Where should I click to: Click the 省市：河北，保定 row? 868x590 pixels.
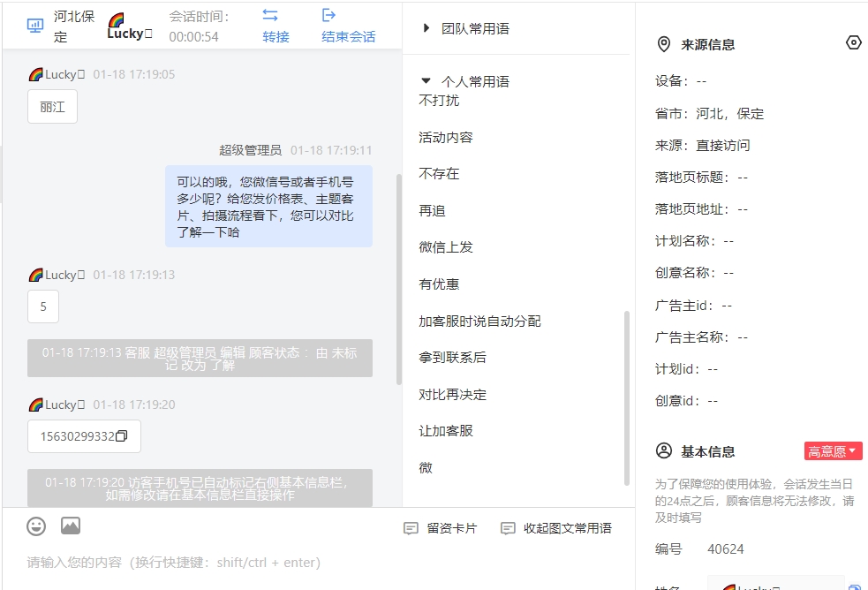click(709, 113)
